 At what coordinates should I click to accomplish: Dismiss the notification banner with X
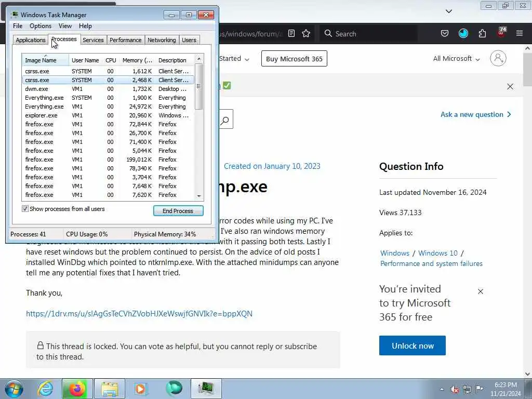tap(510, 87)
